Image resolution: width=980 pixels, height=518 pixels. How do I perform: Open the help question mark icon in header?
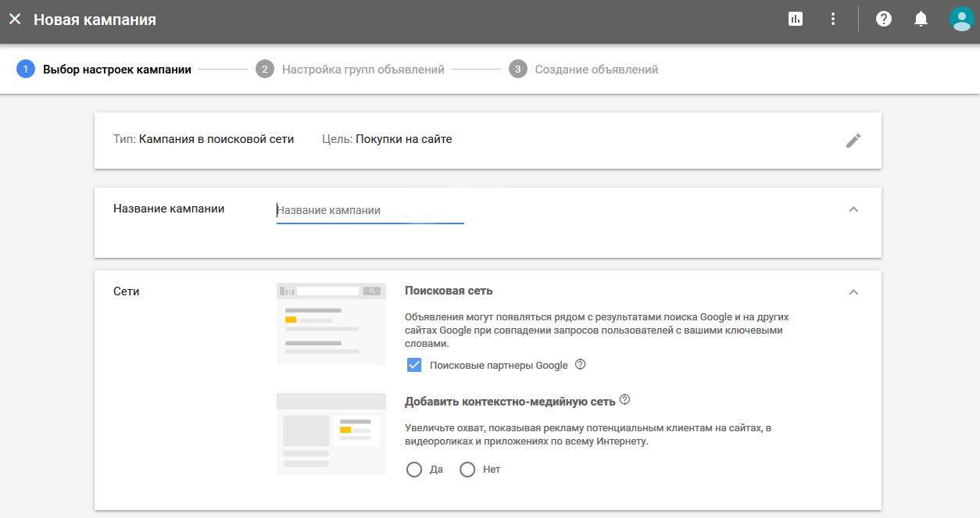pos(884,20)
